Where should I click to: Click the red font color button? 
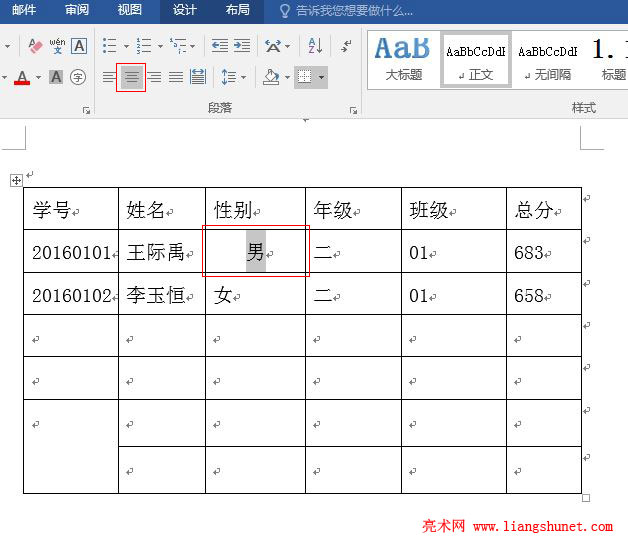tap(22, 77)
